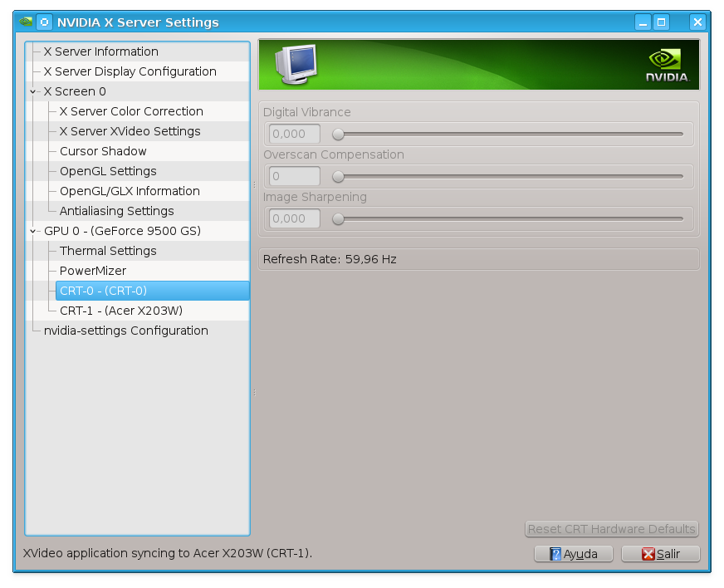Select PowerMizer entry
This screenshot has width=724, height=588.
pyautogui.click(x=93, y=271)
